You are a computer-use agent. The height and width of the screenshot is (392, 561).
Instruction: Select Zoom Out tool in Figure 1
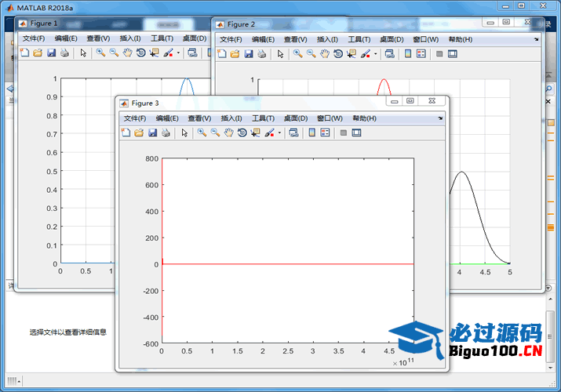click(114, 53)
